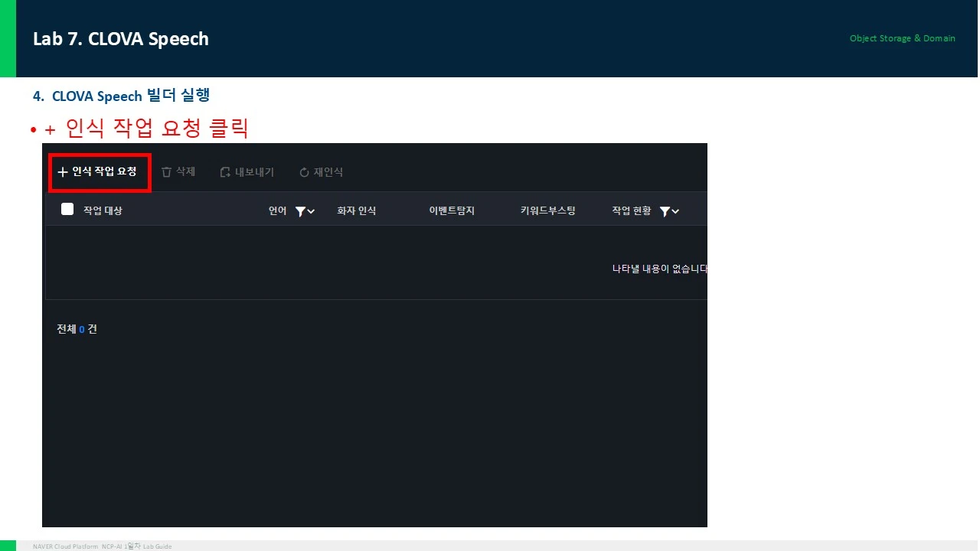Click the 이벤트탐지 column header

[452, 210]
